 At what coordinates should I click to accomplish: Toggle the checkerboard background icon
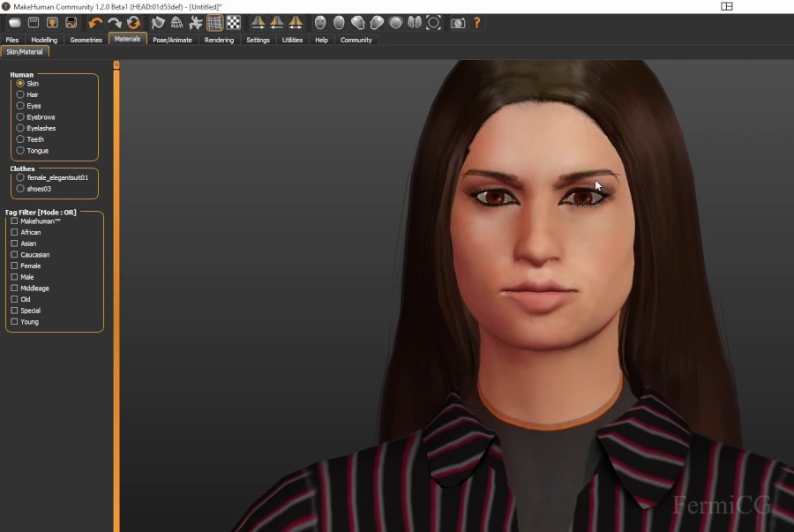pos(234,23)
